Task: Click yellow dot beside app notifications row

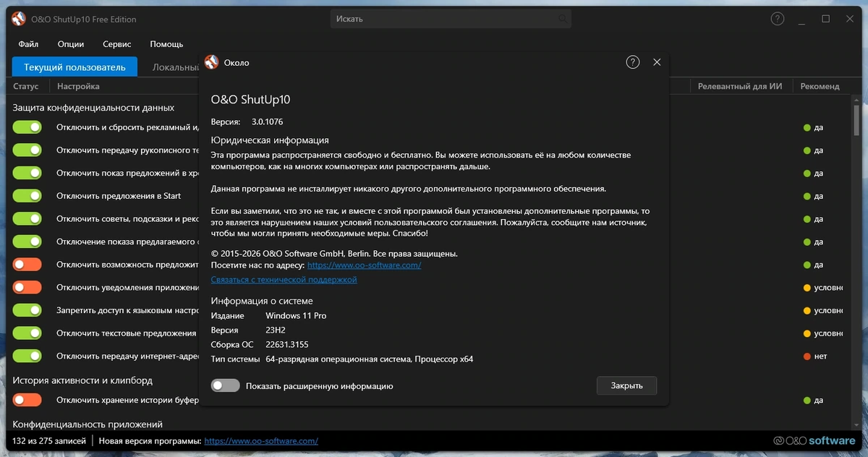Action: pos(807,288)
